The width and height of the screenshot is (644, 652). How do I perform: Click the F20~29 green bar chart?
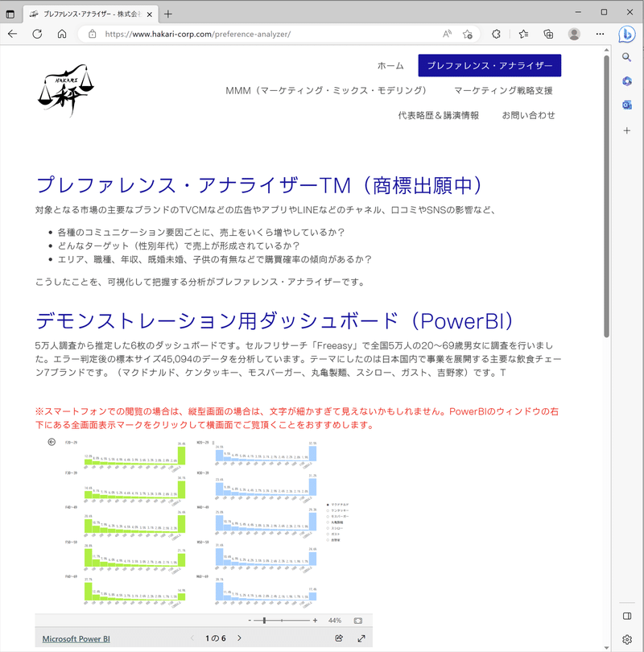point(134,454)
